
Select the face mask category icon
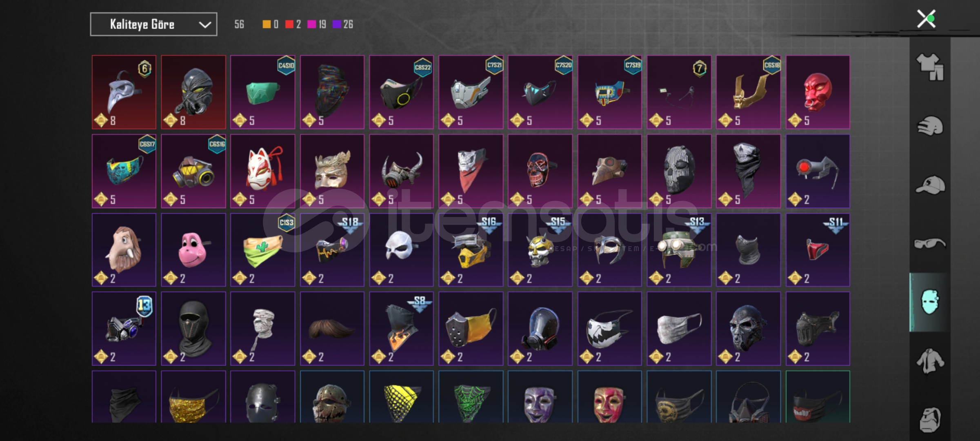(x=930, y=302)
